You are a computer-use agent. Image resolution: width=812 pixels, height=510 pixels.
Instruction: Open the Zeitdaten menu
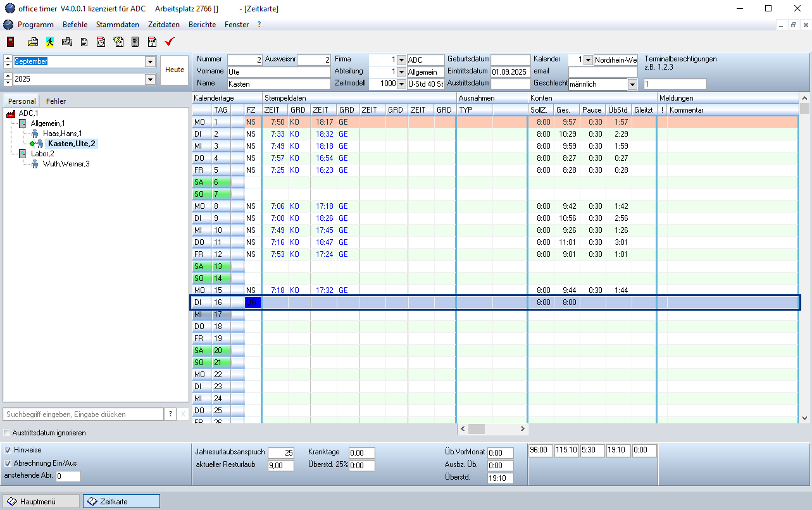click(x=163, y=25)
